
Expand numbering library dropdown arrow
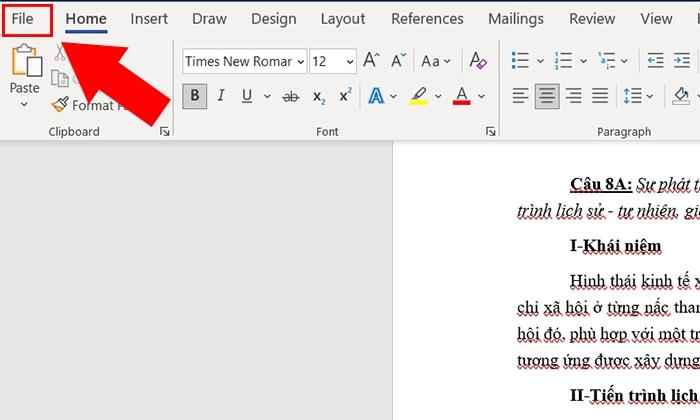pyautogui.click(x=583, y=61)
